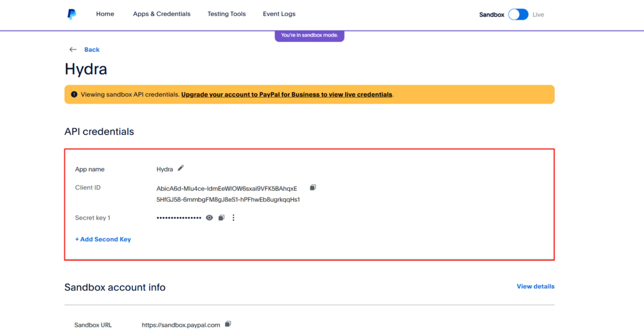The width and height of the screenshot is (644, 330).
Task: Click the API credentials heading
Action: pyautogui.click(x=99, y=132)
